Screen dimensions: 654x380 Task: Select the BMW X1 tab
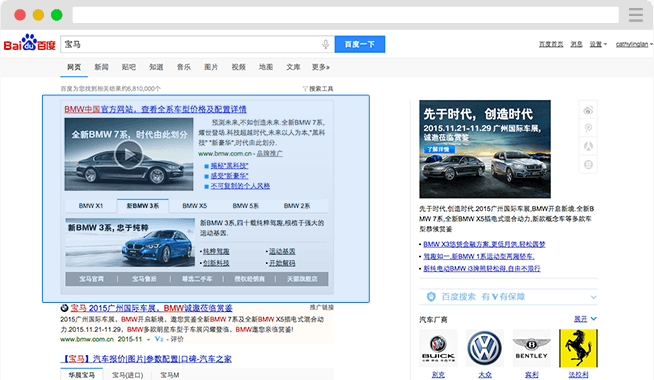coord(91,206)
